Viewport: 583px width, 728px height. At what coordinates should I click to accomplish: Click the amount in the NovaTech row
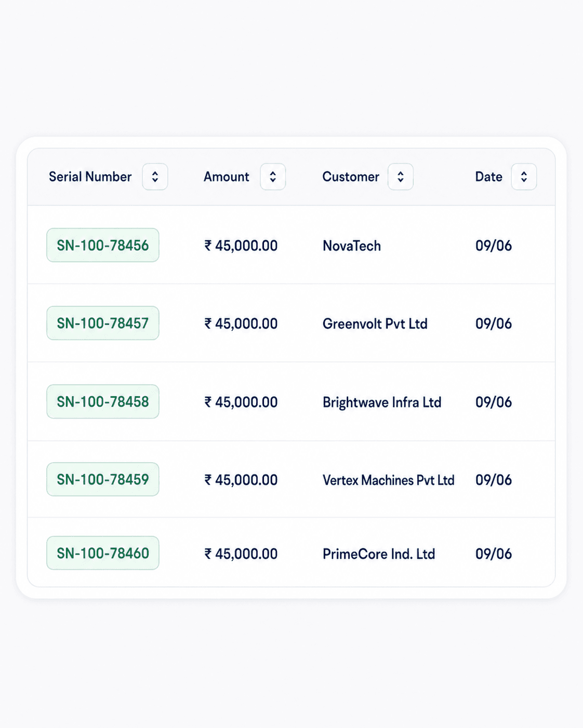click(241, 246)
